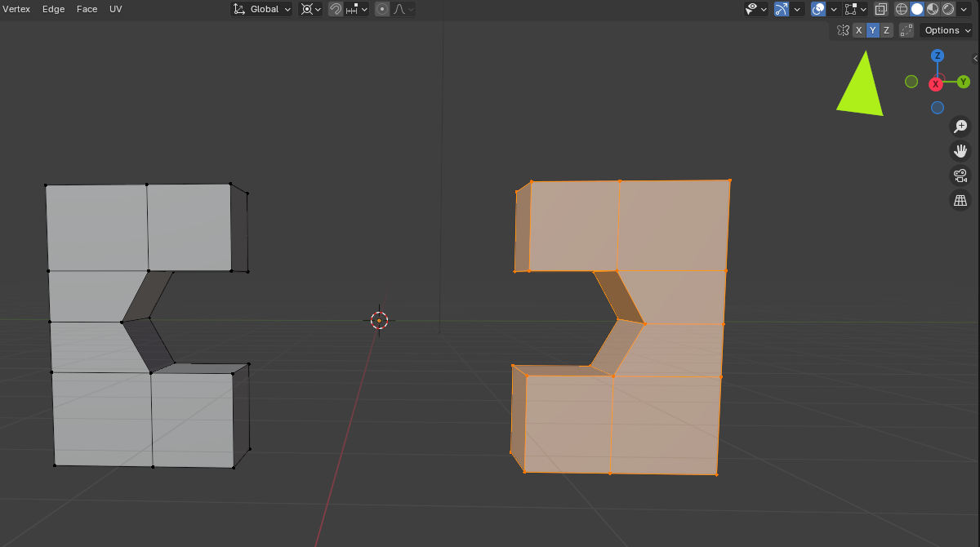
Task: Open the pivot point dropdown
Action: point(311,9)
